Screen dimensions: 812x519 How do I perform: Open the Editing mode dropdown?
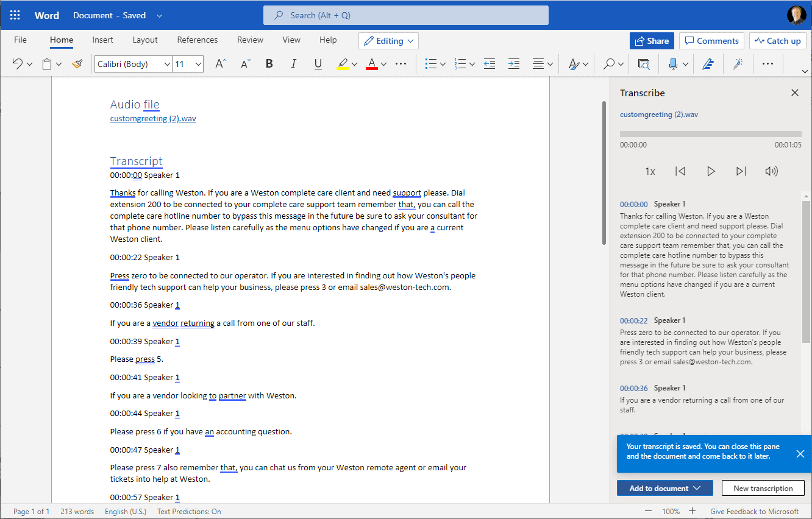tap(389, 41)
